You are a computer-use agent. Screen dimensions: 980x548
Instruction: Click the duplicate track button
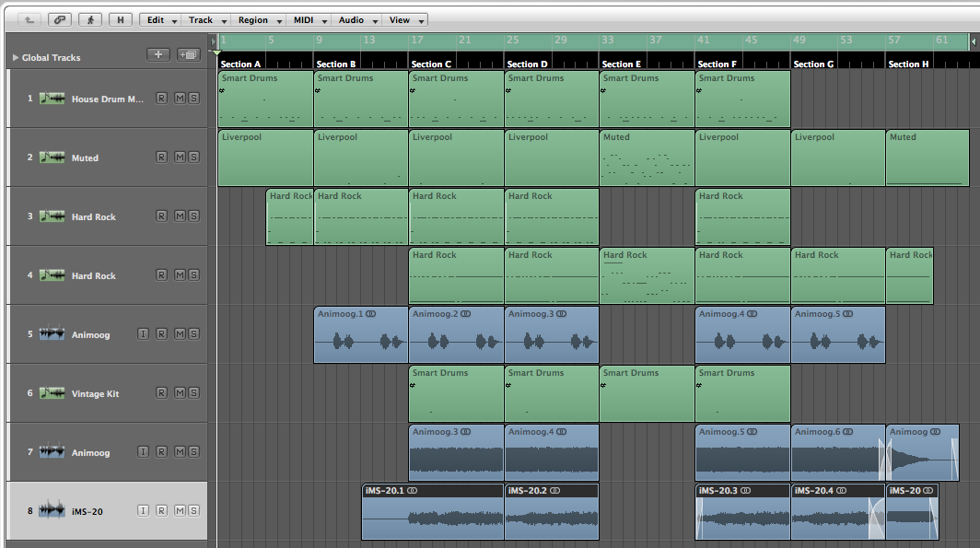(x=188, y=55)
